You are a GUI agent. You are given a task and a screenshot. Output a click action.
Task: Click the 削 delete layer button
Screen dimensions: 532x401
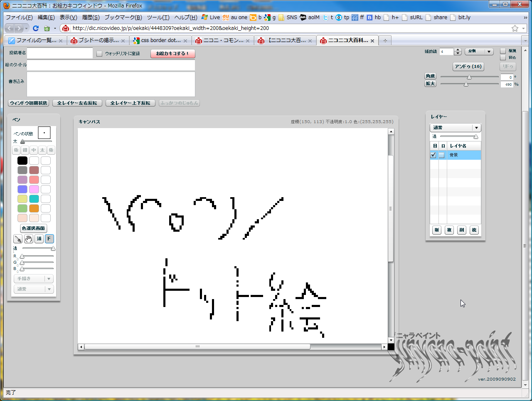[462, 230]
